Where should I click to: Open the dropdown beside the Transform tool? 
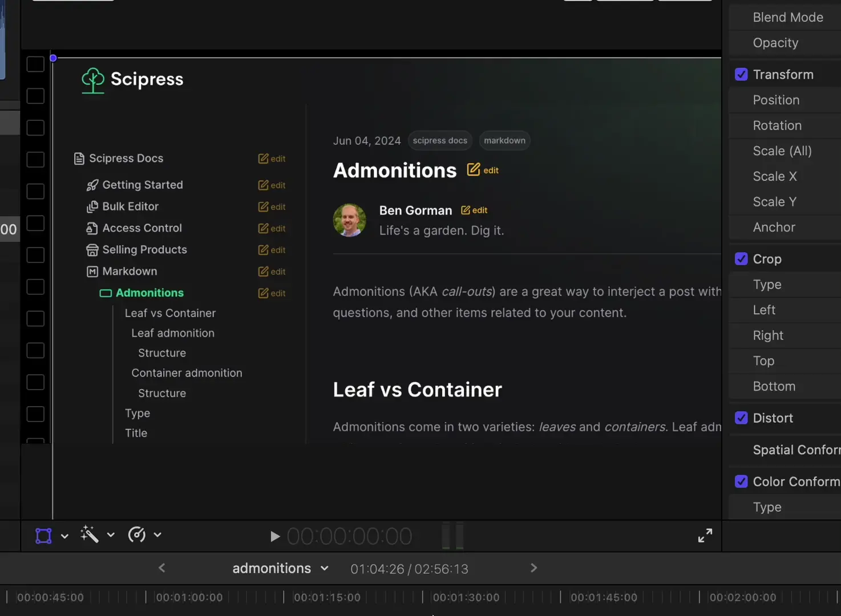click(x=64, y=536)
